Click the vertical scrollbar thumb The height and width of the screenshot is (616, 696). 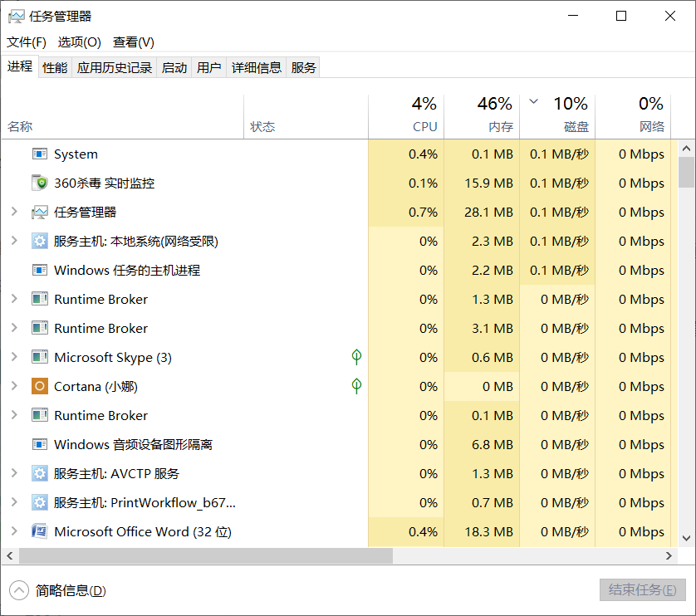[x=686, y=172]
